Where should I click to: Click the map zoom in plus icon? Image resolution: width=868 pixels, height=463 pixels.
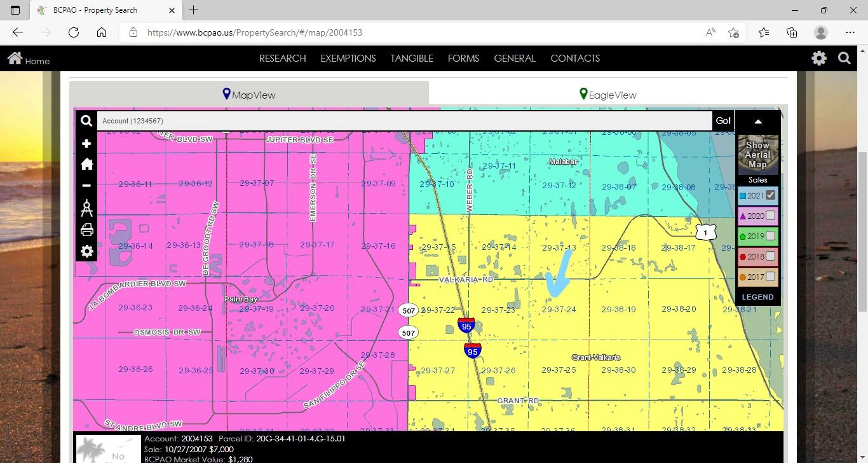pos(87,144)
